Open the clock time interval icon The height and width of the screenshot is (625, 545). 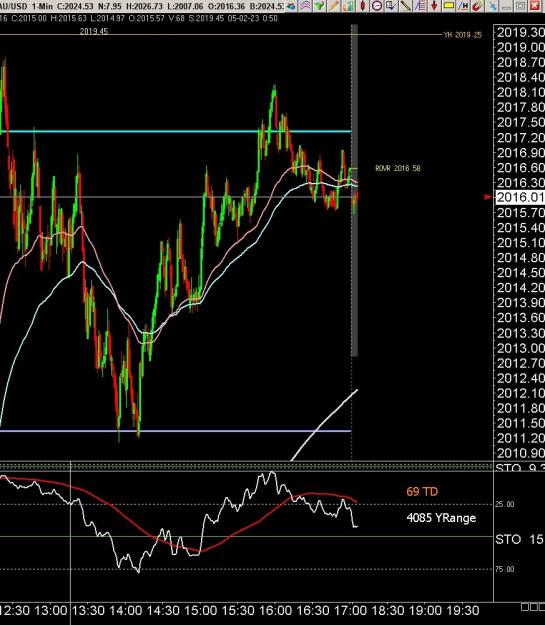[x=377, y=6]
